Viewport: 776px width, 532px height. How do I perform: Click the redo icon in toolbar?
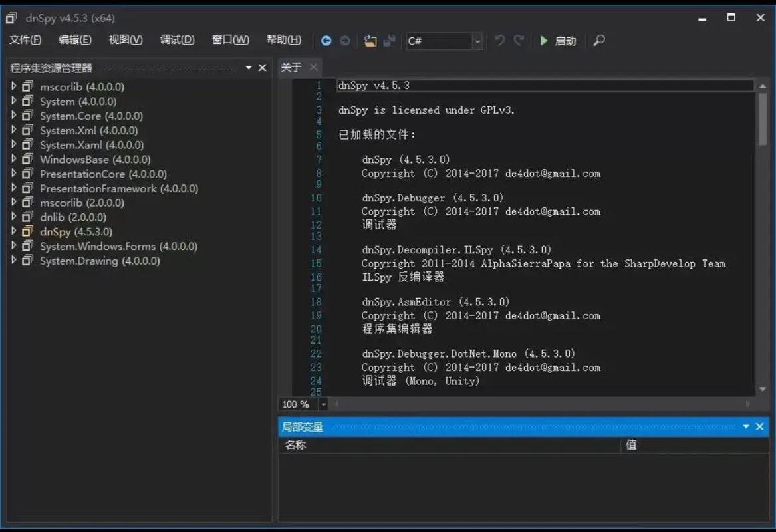coord(518,40)
